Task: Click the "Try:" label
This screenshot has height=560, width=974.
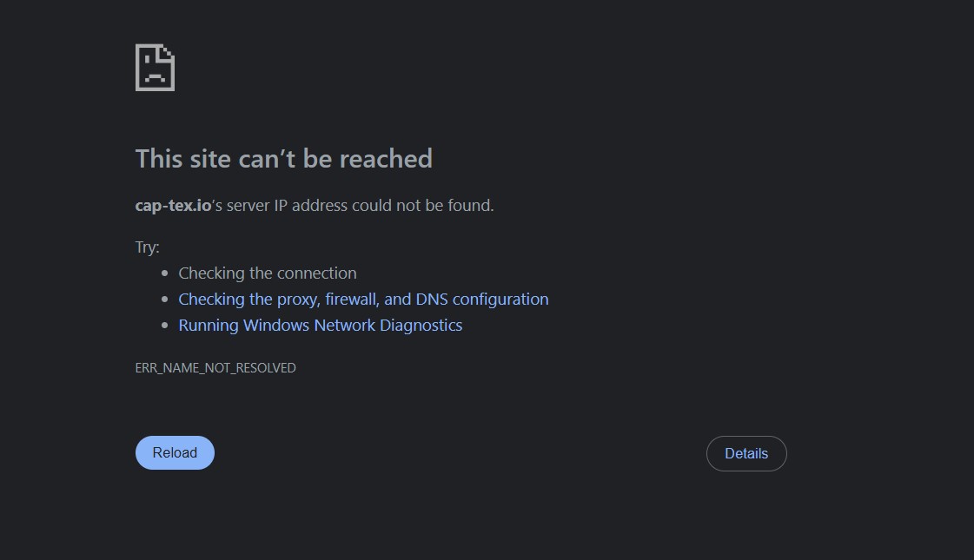Action: [147, 247]
